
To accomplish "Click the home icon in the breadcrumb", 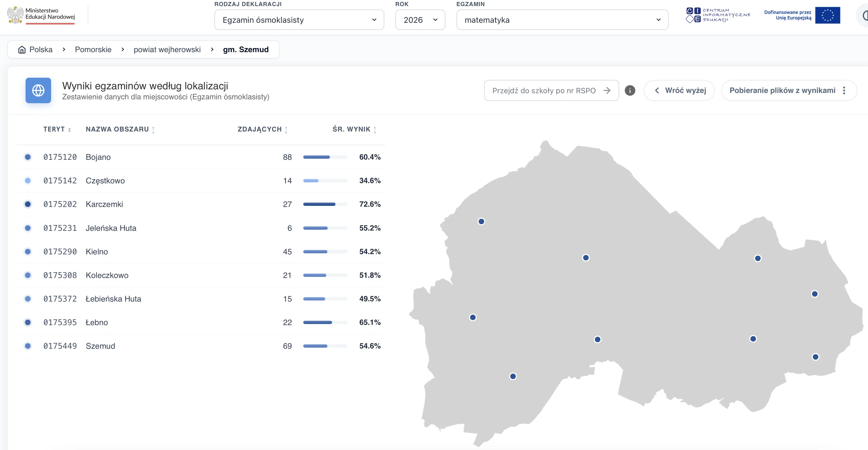I will (x=22, y=50).
